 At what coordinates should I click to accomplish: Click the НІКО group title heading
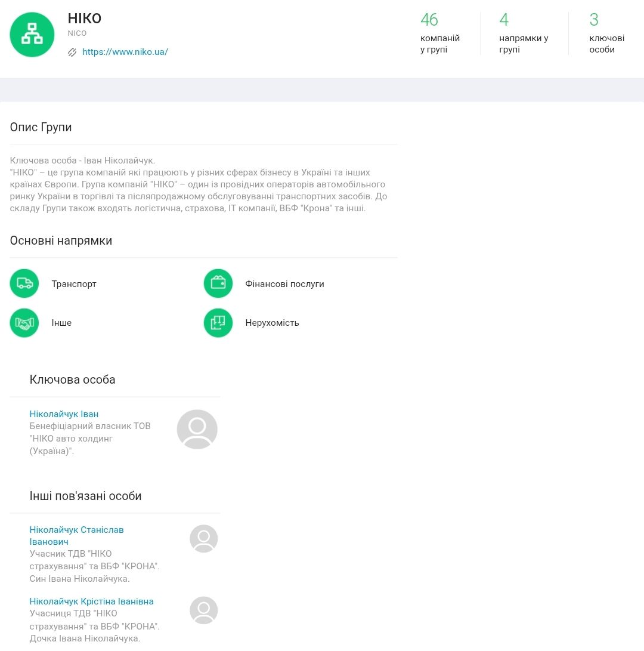(85, 18)
